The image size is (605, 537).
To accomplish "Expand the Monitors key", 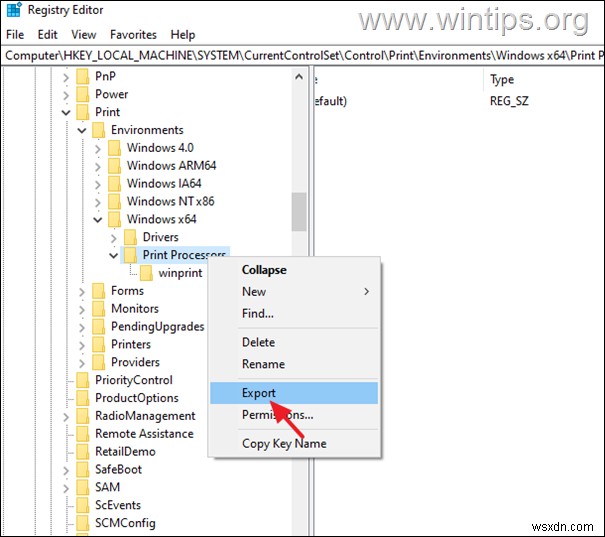I will [x=82, y=309].
